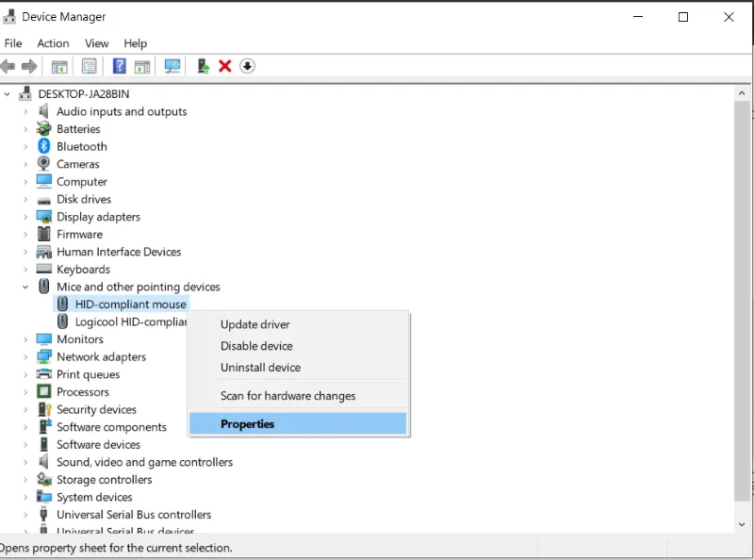Click the Properties toolbar icon

pyautogui.click(x=89, y=65)
